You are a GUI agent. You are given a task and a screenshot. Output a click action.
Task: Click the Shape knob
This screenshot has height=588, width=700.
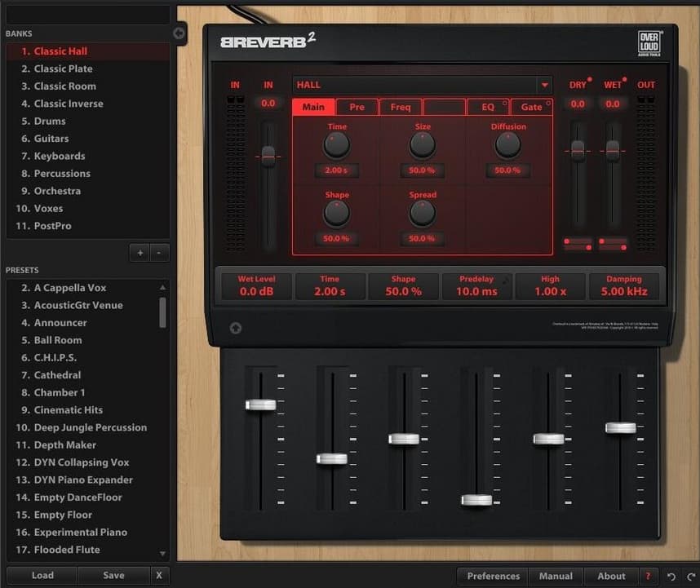point(336,213)
